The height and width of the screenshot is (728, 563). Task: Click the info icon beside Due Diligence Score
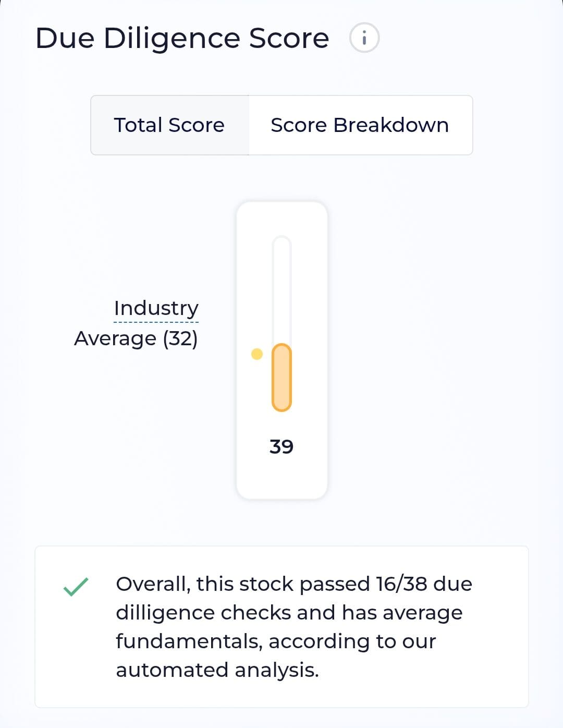tap(365, 38)
